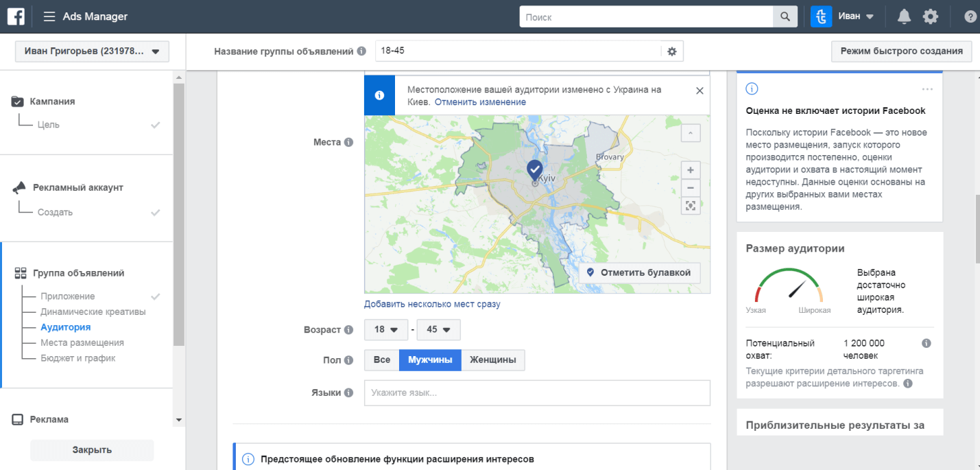Expand the Иван Григорьев account dropdown
The image size is (980, 470).
click(x=92, y=51)
